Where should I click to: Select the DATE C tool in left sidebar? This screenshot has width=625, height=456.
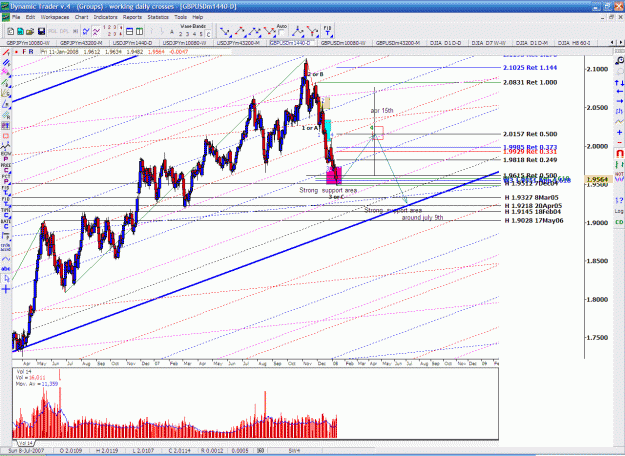pyautogui.click(x=6, y=224)
